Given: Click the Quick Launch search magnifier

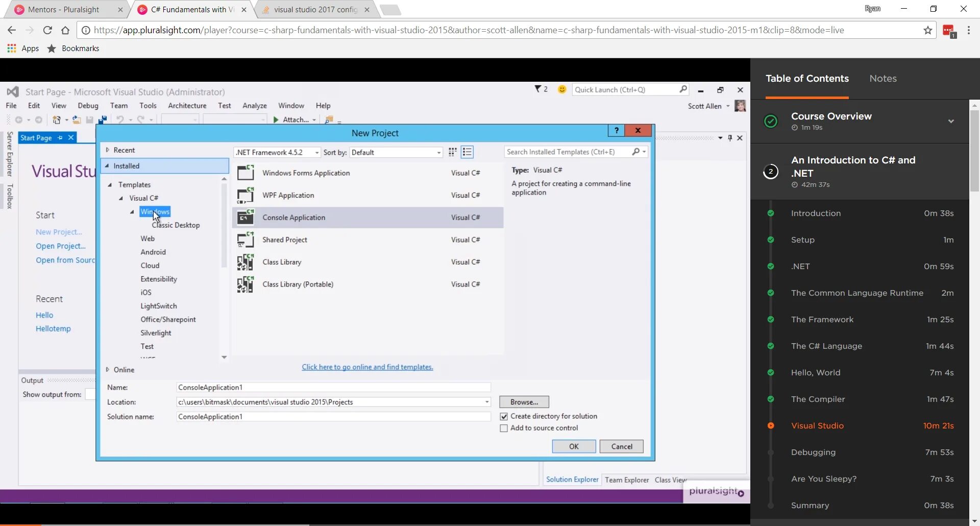Looking at the screenshot, I should [x=683, y=89].
